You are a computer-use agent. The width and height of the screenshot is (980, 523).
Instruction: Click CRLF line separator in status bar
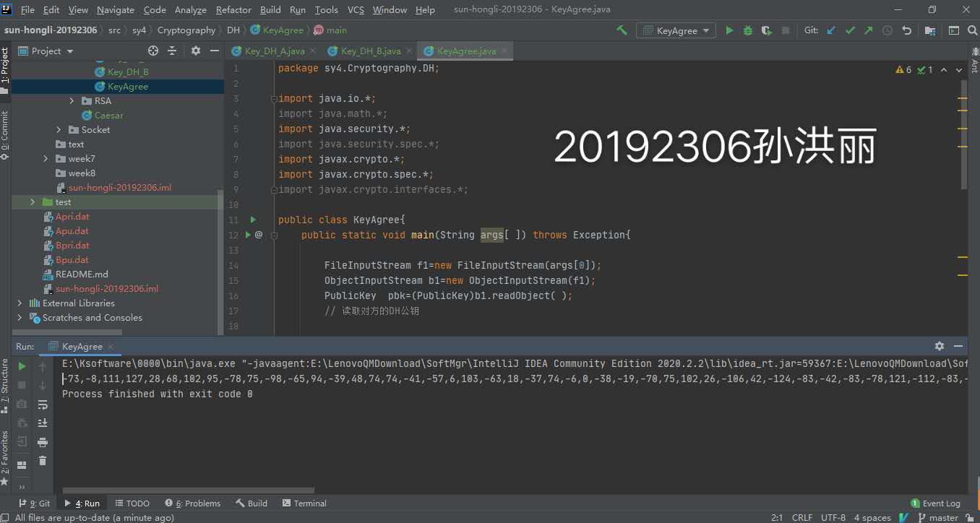pyautogui.click(x=802, y=517)
